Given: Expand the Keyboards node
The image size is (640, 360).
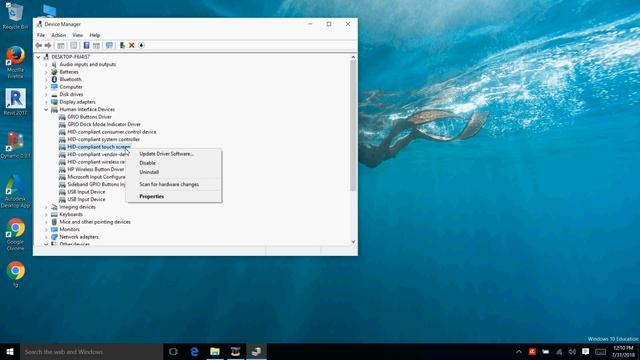Looking at the screenshot, I should (46, 214).
